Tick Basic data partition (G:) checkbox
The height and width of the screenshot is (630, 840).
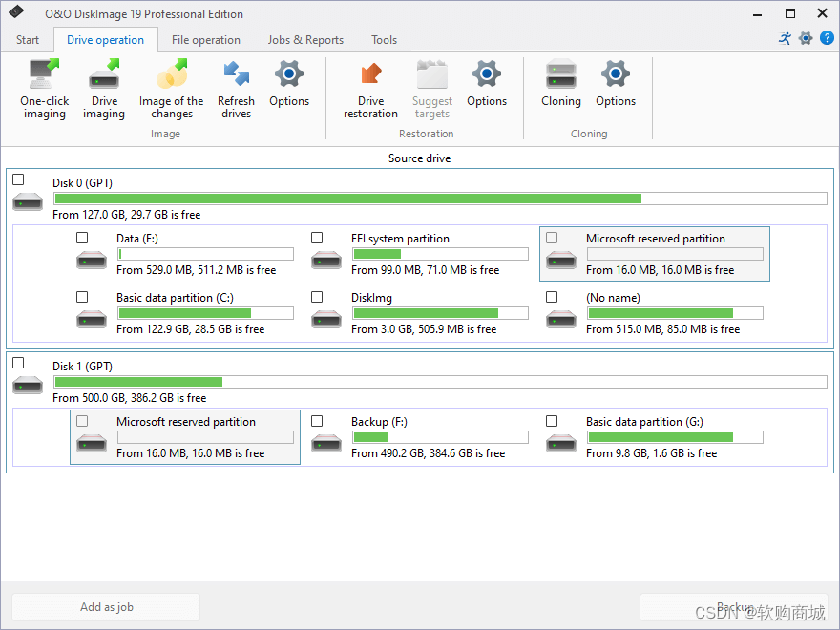coord(552,421)
